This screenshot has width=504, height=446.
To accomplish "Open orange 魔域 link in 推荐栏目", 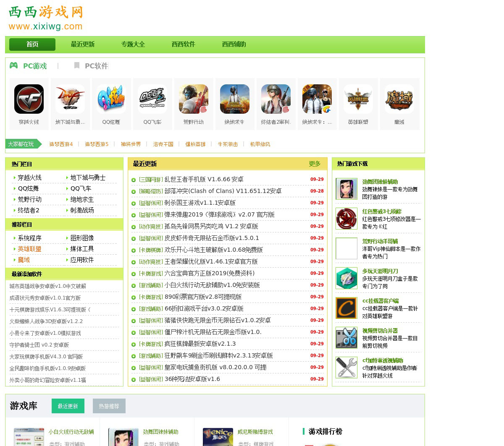I will click(24, 260).
